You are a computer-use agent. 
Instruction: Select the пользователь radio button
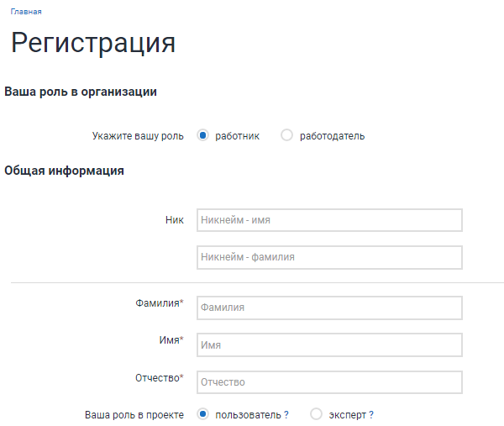click(202, 414)
